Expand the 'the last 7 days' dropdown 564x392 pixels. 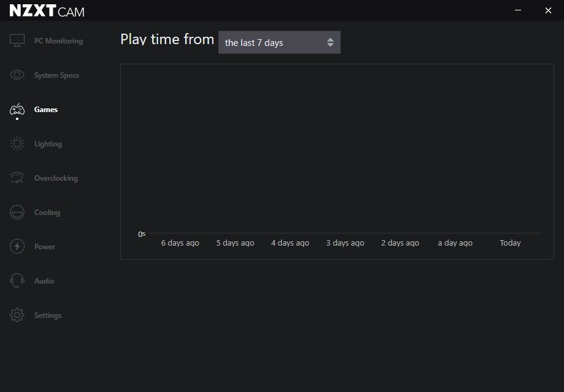(x=279, y=42)
